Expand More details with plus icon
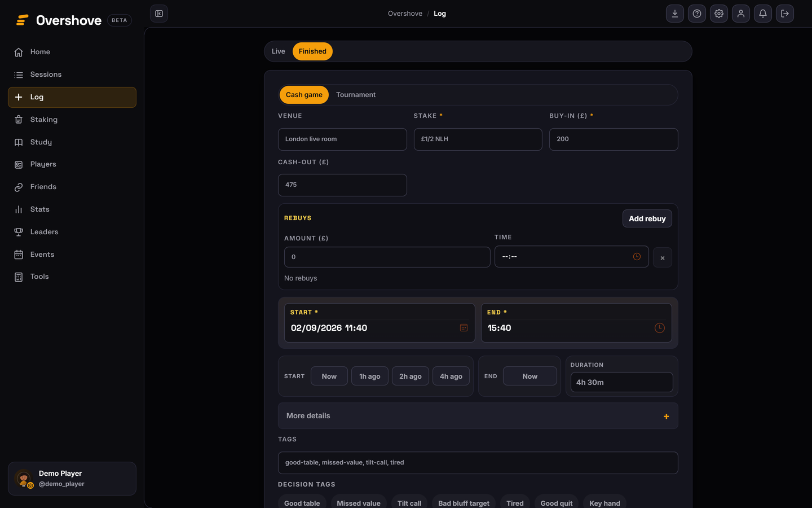The image size is (812, 508). pyautogui.click(x=667, y=417)
